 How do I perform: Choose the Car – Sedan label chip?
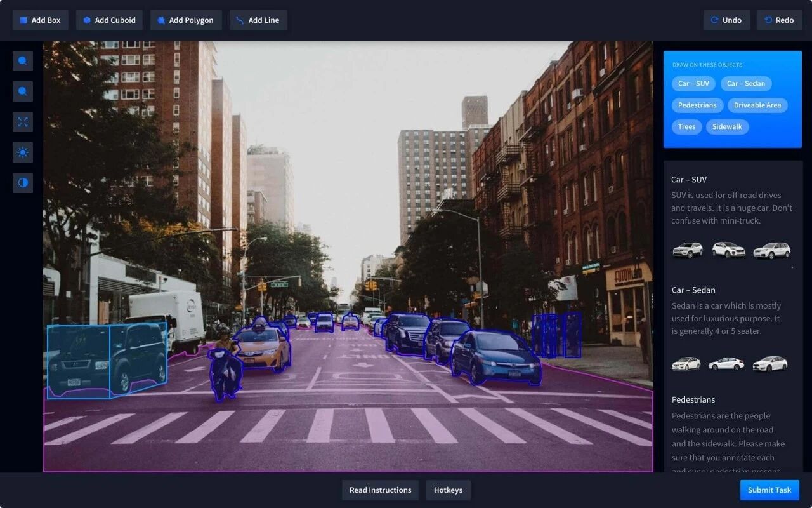click(x=746, y=84)
